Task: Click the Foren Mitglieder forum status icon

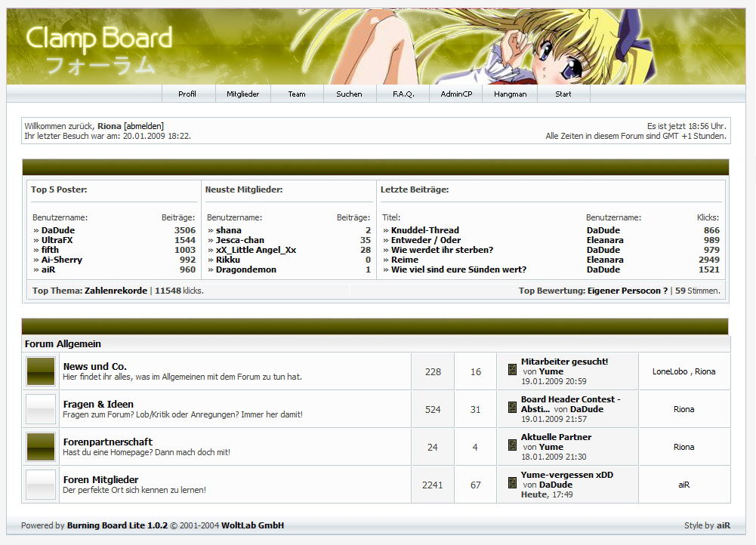Action: coord(41,485)
